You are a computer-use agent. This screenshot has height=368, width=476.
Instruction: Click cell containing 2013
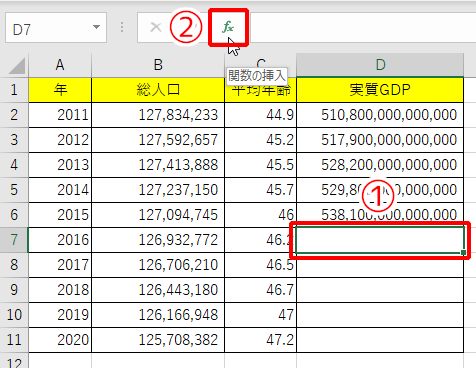60,165
